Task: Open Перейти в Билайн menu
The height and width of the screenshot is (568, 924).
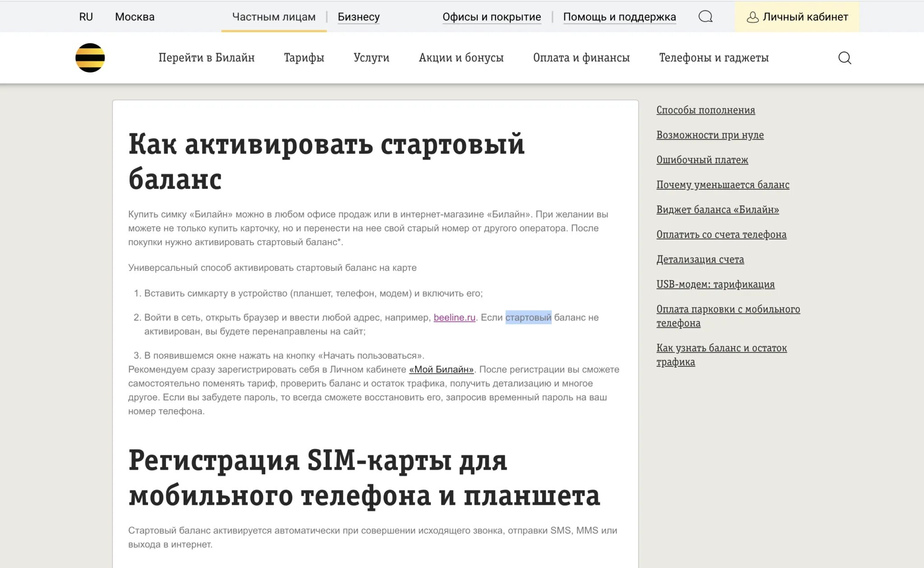Action: (x=206, y=58)
